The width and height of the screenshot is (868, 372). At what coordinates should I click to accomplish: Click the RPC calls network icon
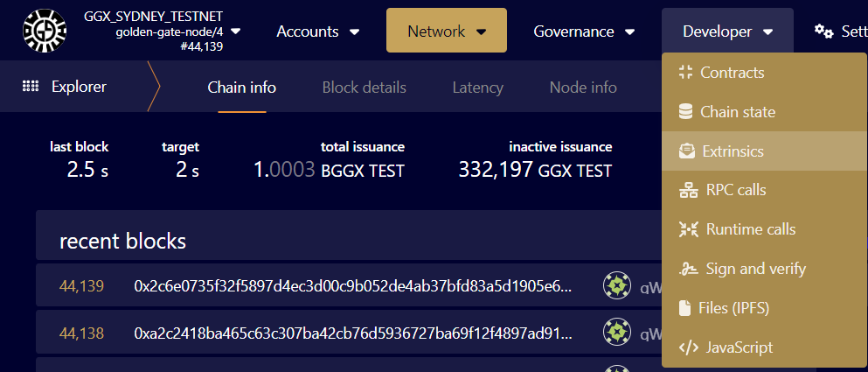[x=689, y=190]
